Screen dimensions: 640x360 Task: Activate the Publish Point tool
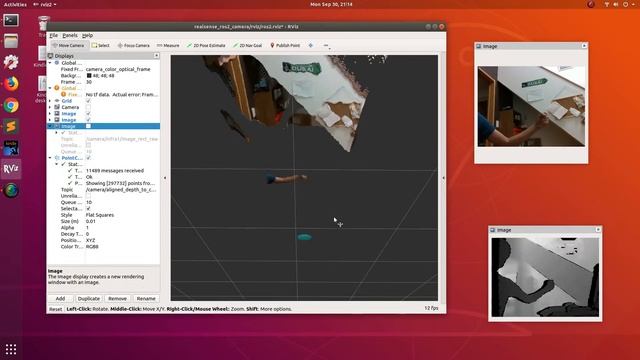285,45
